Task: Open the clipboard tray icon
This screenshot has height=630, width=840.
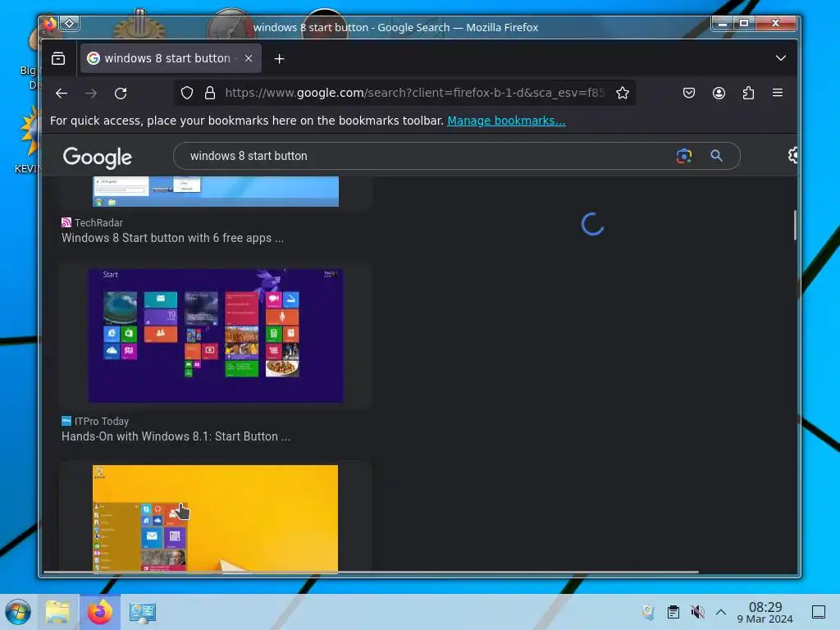Action: (673, 612)
